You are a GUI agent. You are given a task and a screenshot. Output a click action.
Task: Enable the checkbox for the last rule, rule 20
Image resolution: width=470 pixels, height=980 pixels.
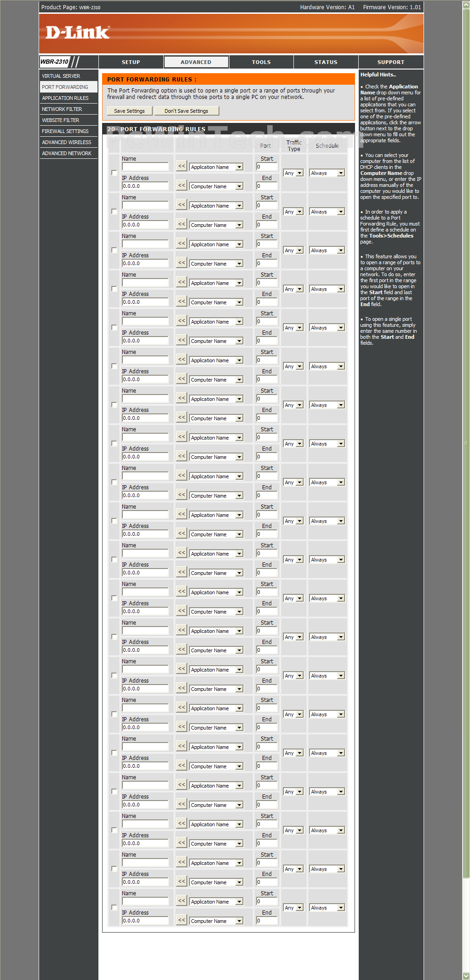(114, 907)
